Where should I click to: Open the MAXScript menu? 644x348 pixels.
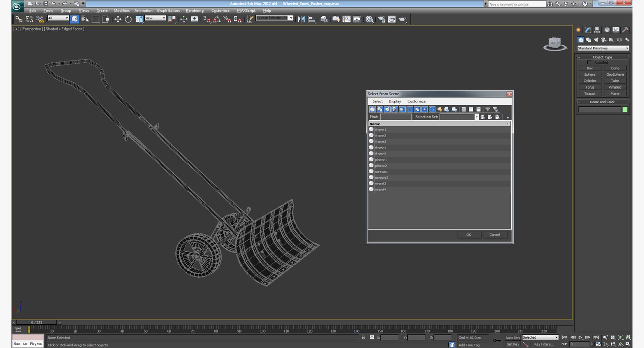[x=246, y=11]
